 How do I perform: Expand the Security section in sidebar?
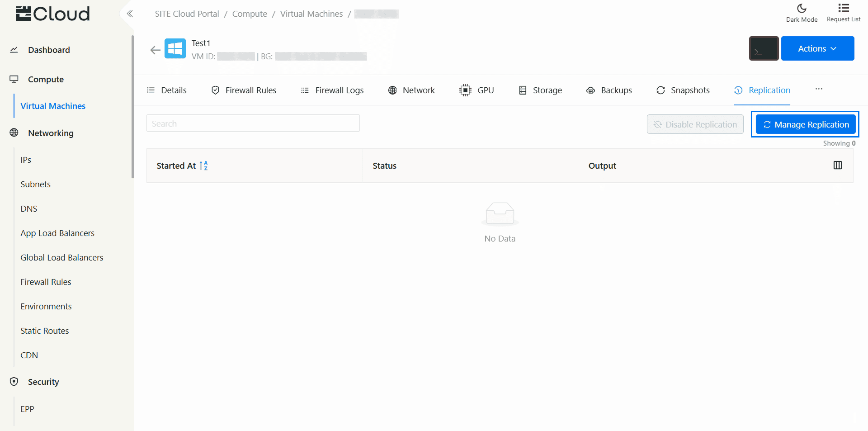43,382
